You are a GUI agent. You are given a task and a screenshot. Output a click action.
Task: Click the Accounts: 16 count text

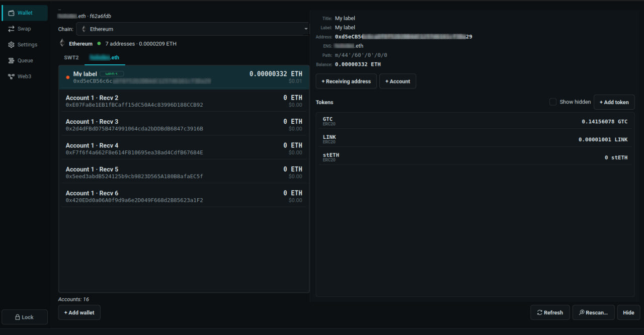73,299
